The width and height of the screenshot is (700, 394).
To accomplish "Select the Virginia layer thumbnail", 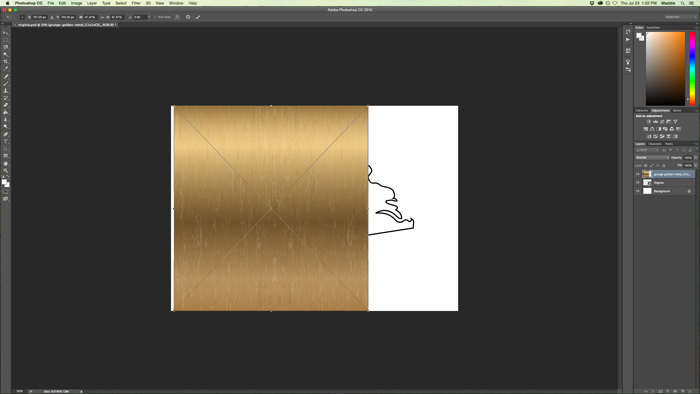I will coord(647,182).
